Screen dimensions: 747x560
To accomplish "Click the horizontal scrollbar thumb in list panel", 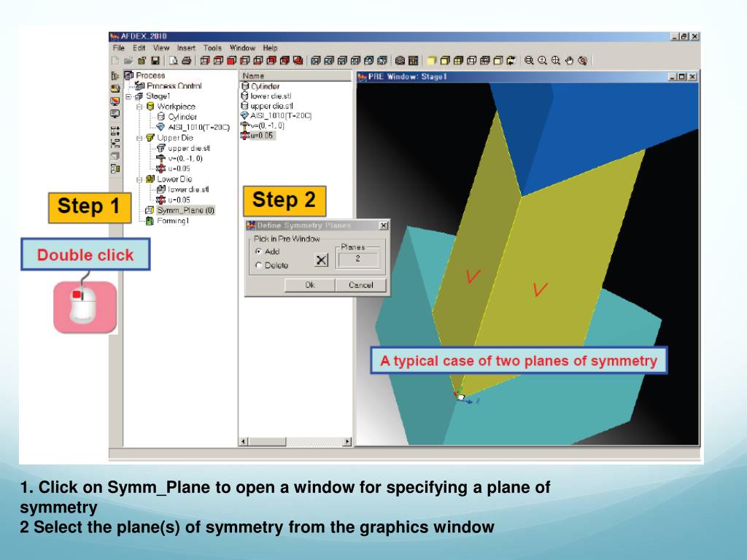I will click(267, 441).
